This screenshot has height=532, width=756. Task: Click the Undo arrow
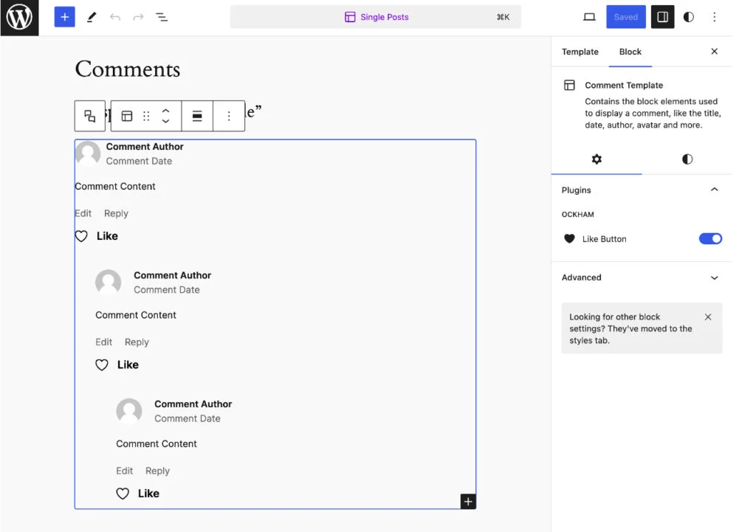click(115, 17)
